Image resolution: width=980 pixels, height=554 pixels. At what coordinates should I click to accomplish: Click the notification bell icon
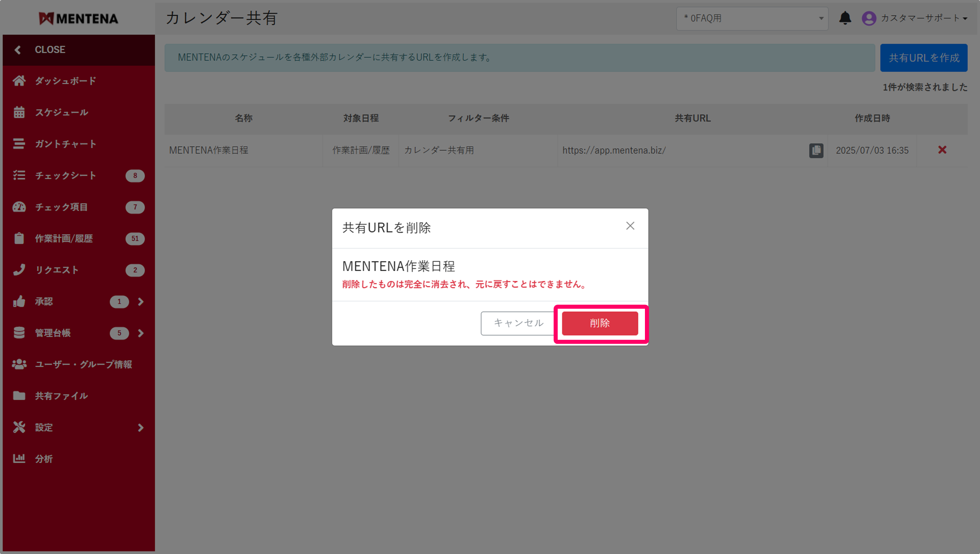[x=845, y=18]
